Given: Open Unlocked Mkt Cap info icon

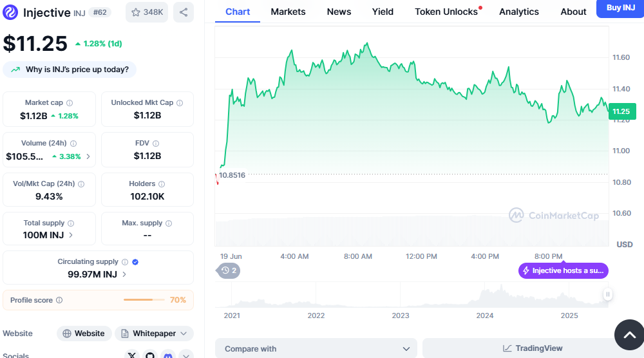Looking at the screenshot, I should (x=180, y=102).
